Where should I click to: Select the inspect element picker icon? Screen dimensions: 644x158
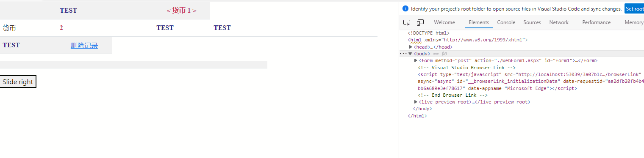click(407, 22)
